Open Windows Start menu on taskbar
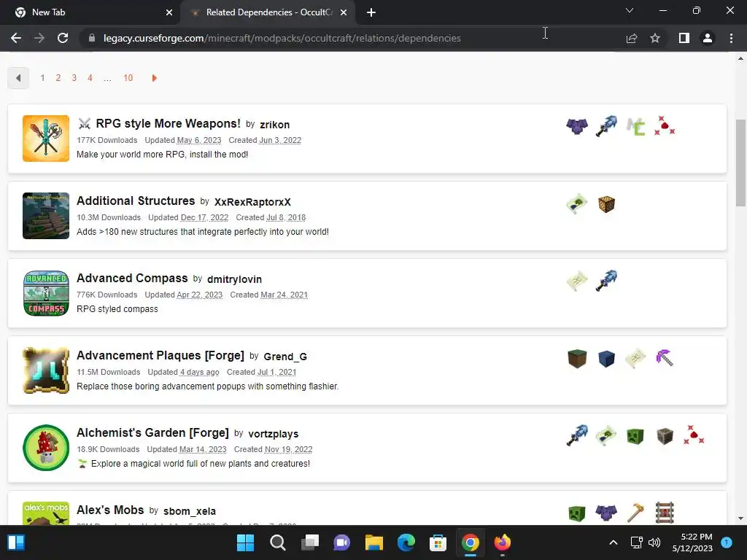Screen dimensions: 747x560 245,542
